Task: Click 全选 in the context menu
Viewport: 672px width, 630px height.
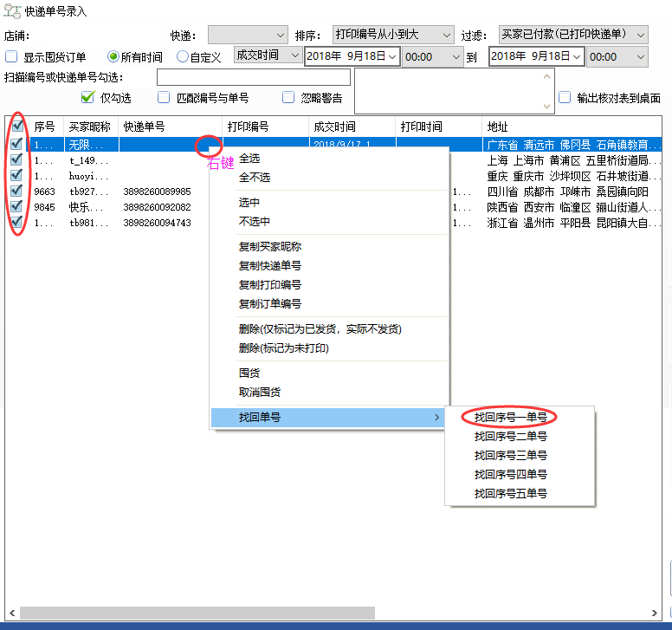Action: coord(249,159)
